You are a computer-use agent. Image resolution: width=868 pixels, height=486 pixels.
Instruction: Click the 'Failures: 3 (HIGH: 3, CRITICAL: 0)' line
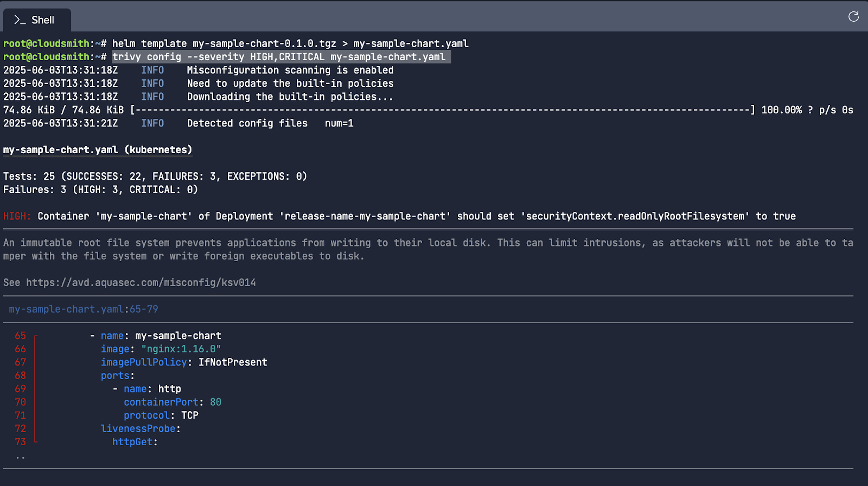point(100,190)
